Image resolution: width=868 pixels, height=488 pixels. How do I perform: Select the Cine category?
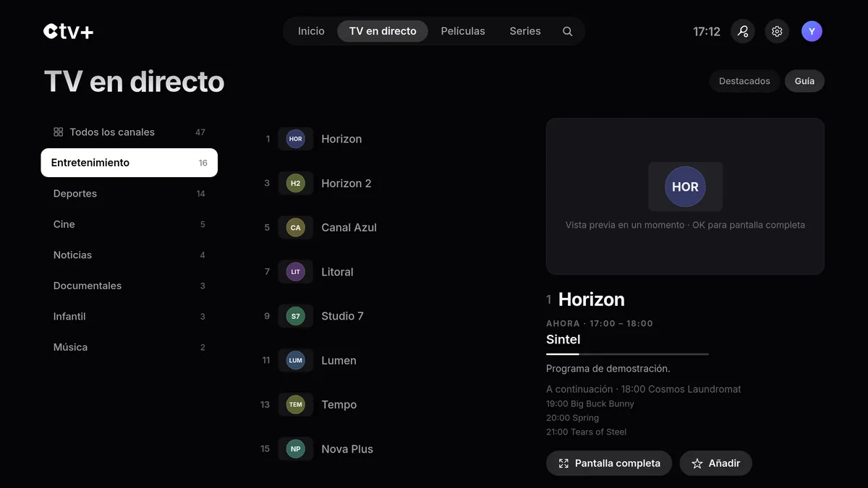point(129,224)
